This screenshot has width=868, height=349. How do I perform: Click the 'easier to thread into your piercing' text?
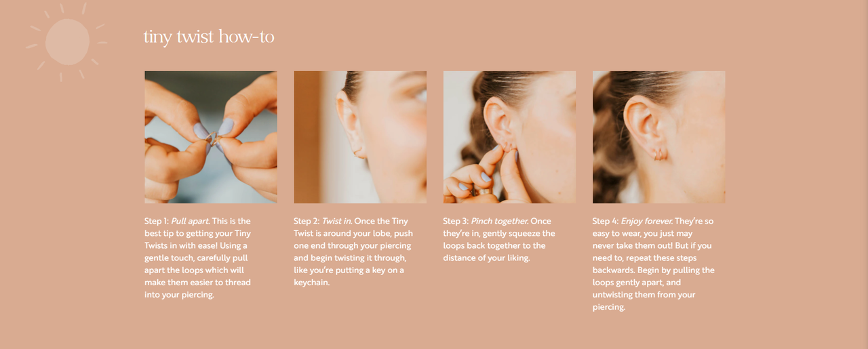click(197, 288)
